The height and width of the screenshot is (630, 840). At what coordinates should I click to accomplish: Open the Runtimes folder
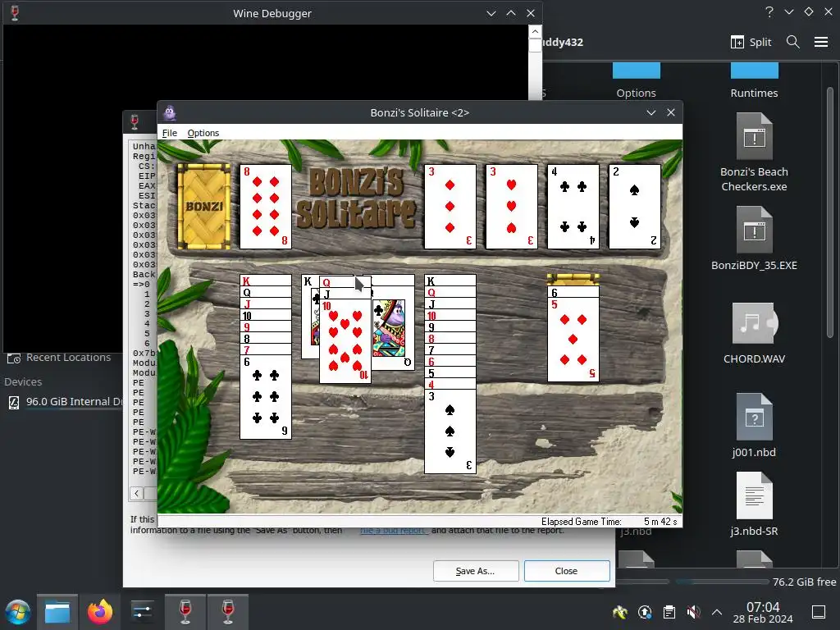point(754,81)
